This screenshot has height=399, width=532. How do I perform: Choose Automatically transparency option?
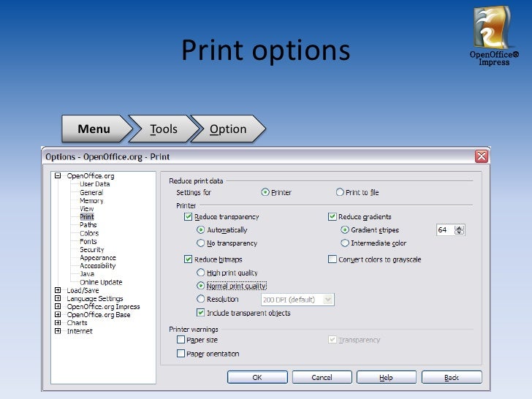pos(200,230)
